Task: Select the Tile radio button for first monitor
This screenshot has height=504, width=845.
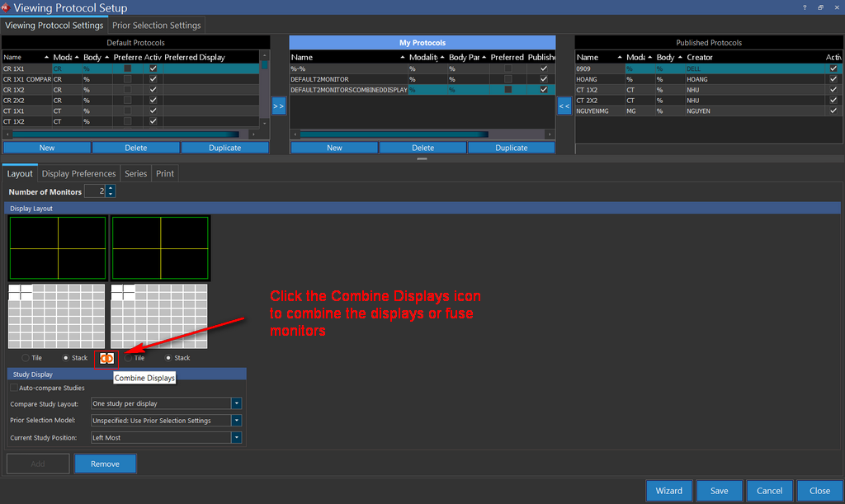Action: coord(26,358)
